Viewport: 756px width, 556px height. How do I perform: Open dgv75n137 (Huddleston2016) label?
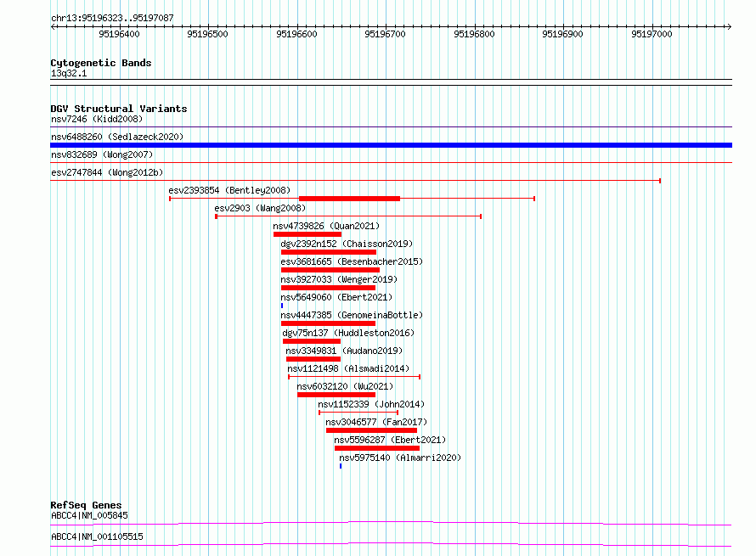348,333
